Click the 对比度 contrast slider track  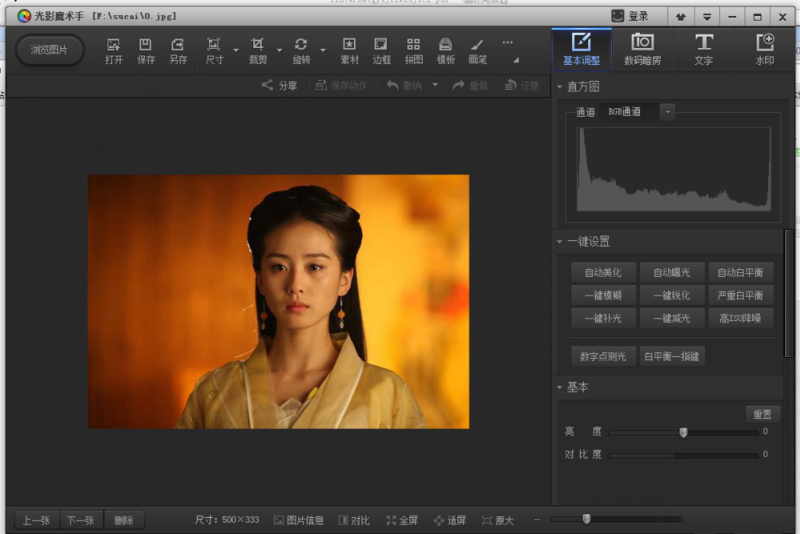point(683,455)
